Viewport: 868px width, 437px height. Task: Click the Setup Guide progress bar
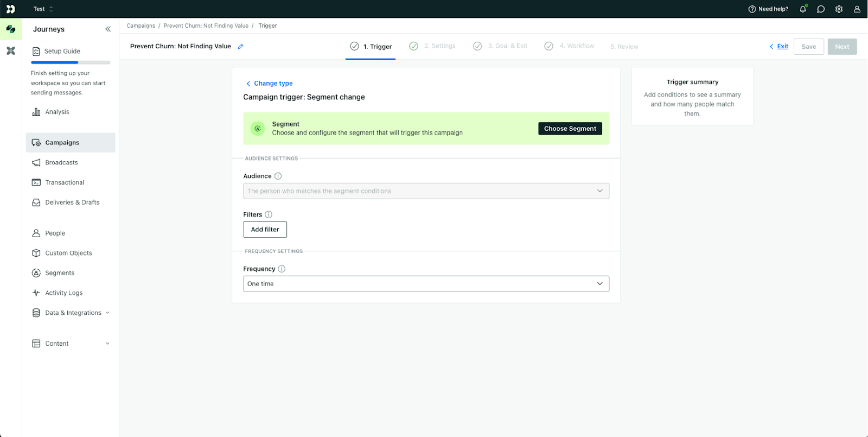tap(71, 62)
